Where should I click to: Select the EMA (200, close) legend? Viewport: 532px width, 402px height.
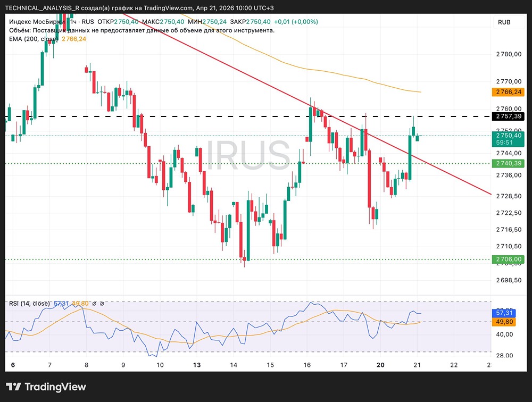pyautogui.click(x=34, y=39)
